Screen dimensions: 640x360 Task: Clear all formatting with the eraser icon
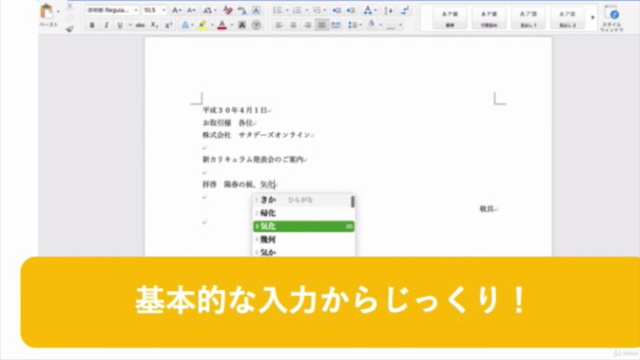[x=227, y=10]
